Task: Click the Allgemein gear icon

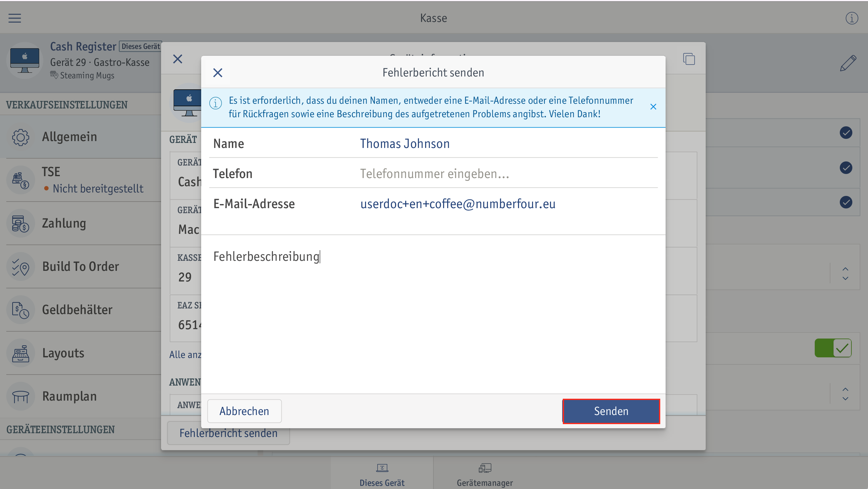Action: pyautogui.click(x=21, y=137)
